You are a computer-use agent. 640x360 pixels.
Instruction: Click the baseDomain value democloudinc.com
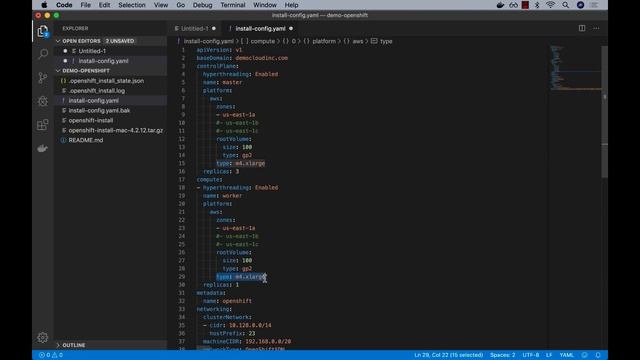pyautogui.click(x=261, y=58)
